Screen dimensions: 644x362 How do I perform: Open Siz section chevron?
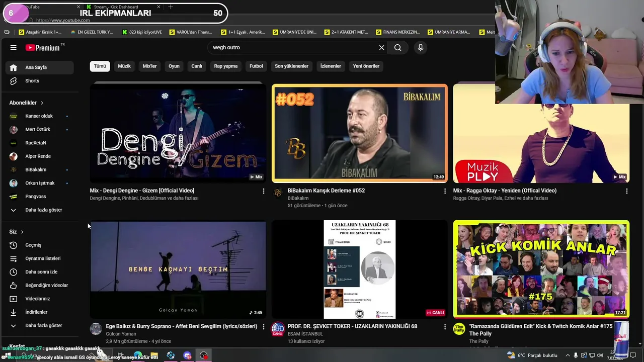pos(22,232)
